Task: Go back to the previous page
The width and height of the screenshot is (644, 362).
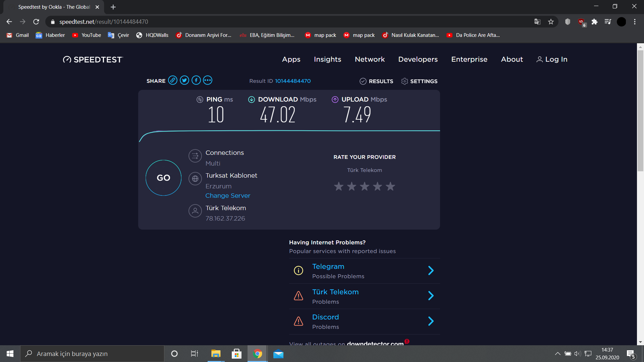Action: (9, 22)
